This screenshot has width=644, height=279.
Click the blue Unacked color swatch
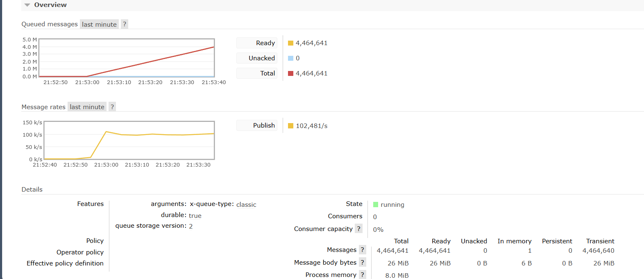tap(290, 58)
